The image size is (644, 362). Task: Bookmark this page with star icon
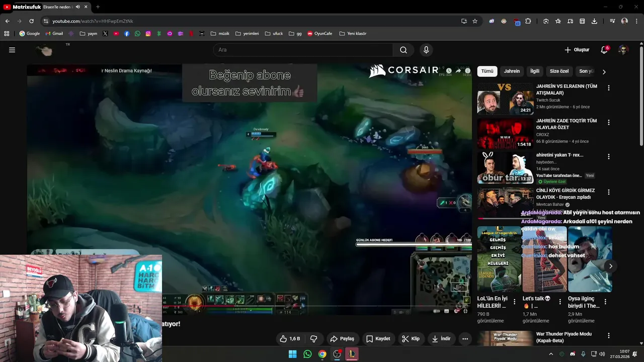(475, 21)
